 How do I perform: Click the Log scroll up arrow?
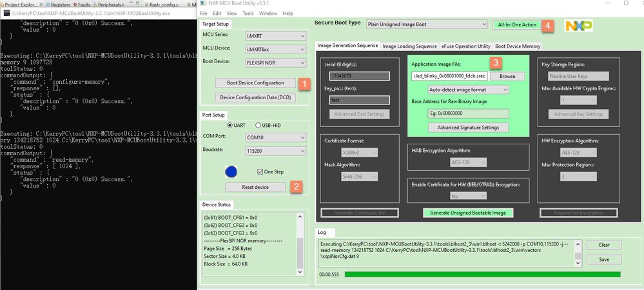578,244
